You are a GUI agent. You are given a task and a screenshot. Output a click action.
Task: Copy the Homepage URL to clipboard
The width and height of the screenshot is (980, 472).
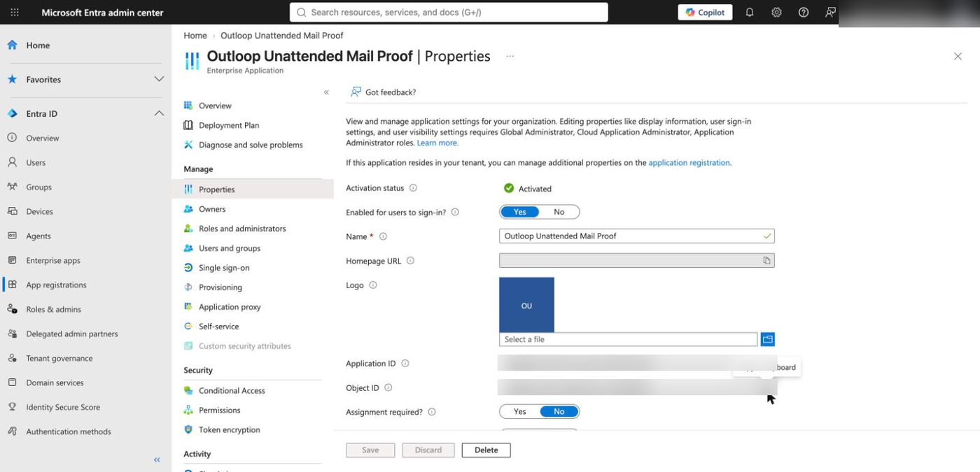pyautogui.click(x=766, y=261)
